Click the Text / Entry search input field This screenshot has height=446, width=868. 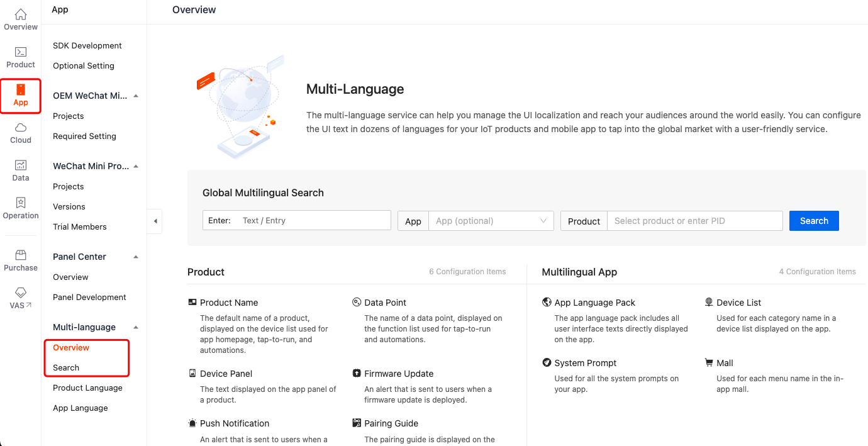pyautogui.click(x=314, y=220)
